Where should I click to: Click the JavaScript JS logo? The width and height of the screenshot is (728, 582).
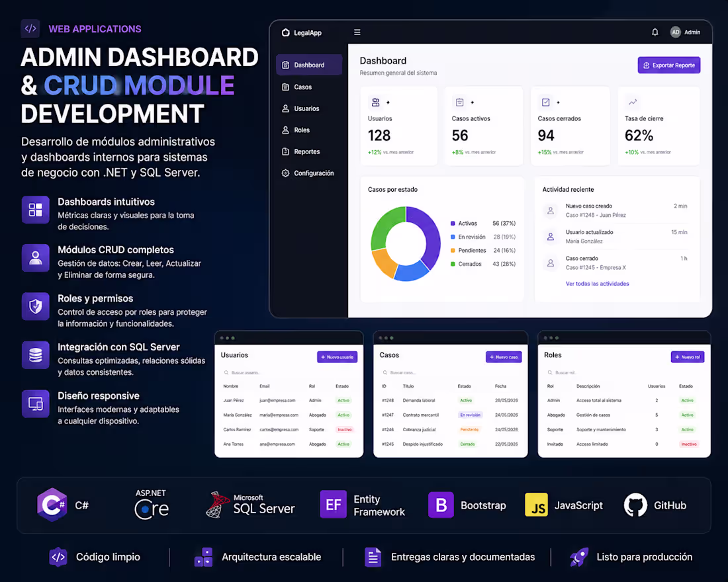click(536, 505)
